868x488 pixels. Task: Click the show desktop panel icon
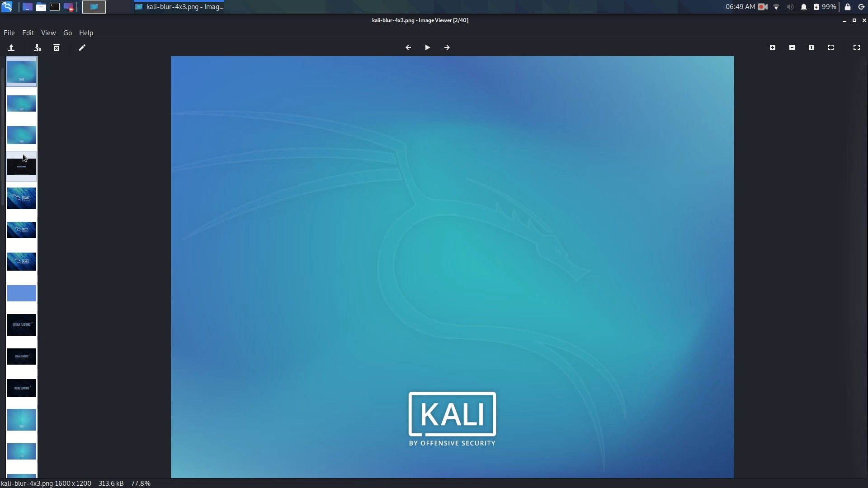point(28,7)
